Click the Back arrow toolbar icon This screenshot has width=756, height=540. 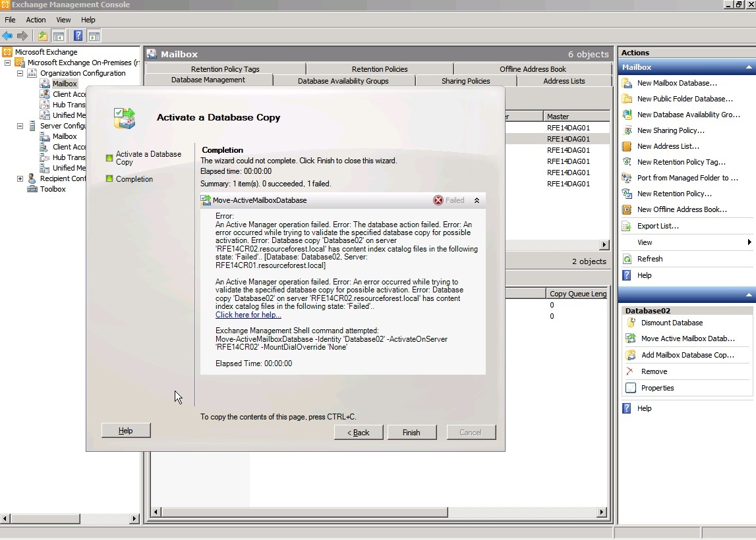(x=7, y=36)
